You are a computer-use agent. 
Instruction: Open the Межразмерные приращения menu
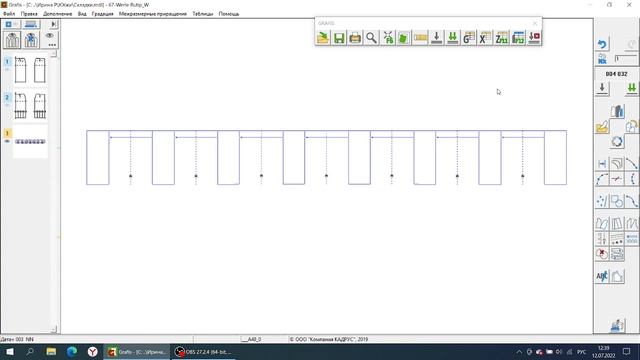153,14
